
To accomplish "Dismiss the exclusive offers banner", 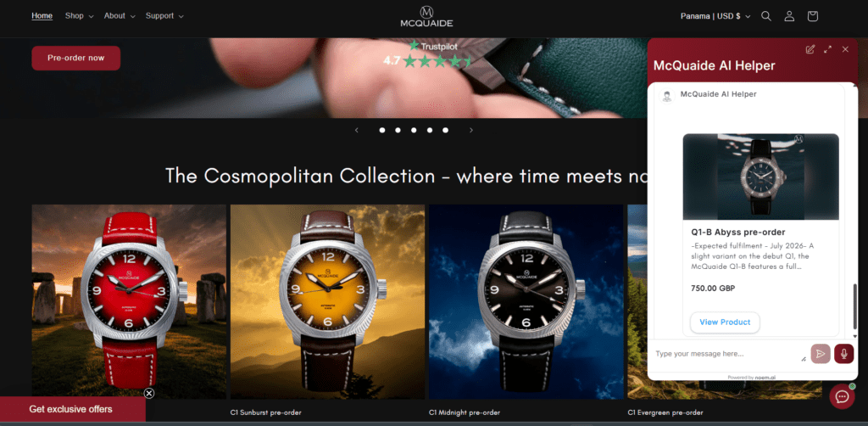I will click(149, 393).
